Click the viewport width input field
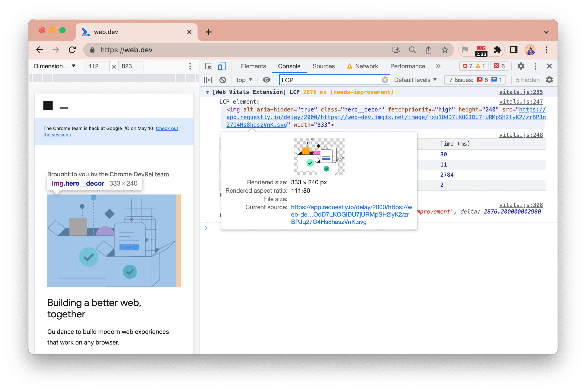Image resolution: width=586 pixels, height=392 pixels. point(96,66)
